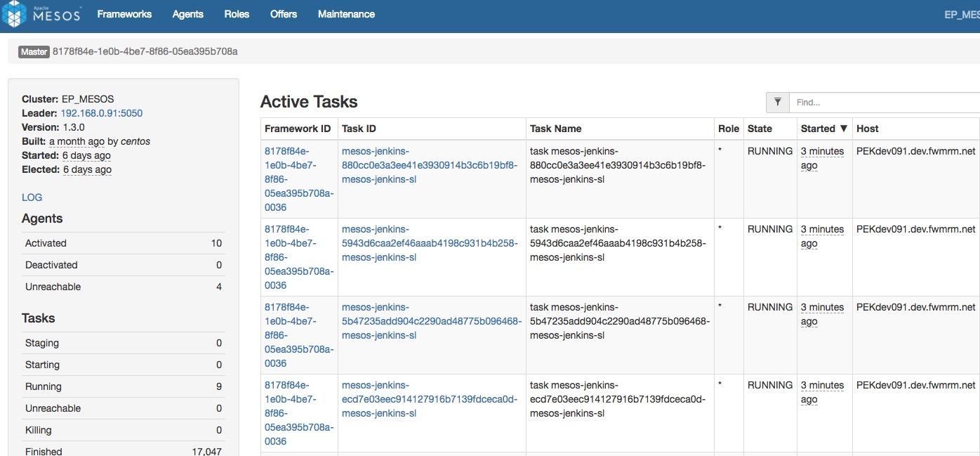The image size is (980, 456).
Task: Click the leader link 192.168.0.91:5050
Action: pyautogui.click(x=102, y=113)
